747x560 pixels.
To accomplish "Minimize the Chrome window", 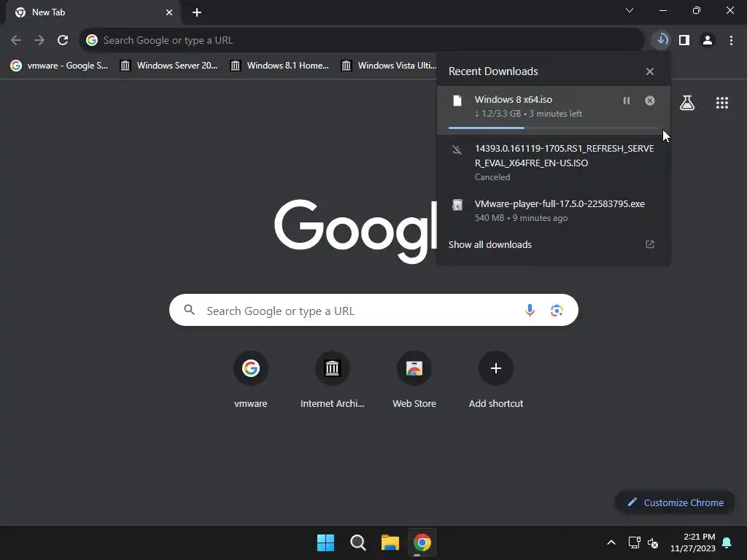I will click(x=662, y=10).
